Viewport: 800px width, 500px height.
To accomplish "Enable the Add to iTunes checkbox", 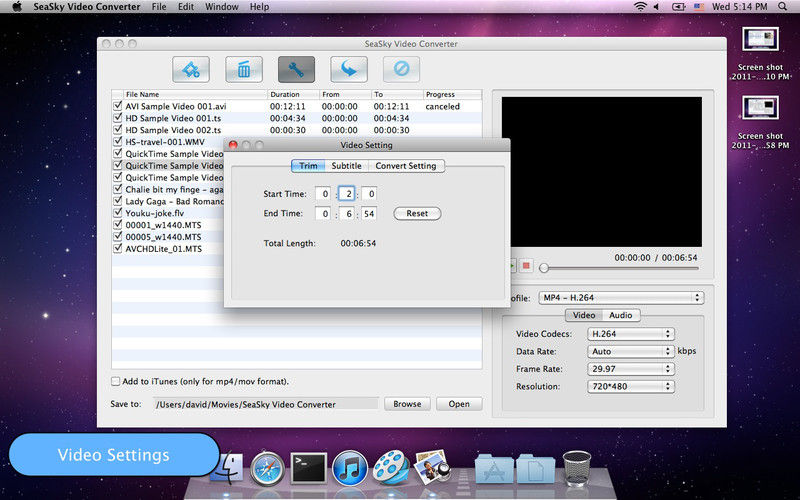I will pyautogui.click(x=116, y=381).
